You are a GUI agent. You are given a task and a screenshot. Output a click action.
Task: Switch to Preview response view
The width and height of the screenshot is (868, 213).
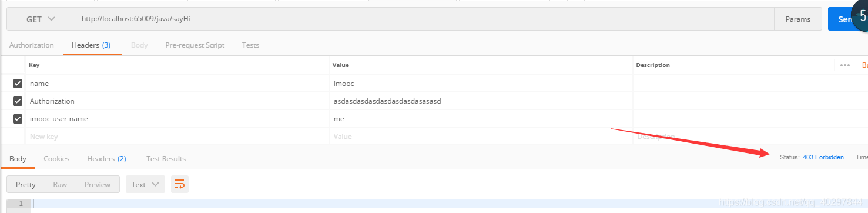(98, 184)
